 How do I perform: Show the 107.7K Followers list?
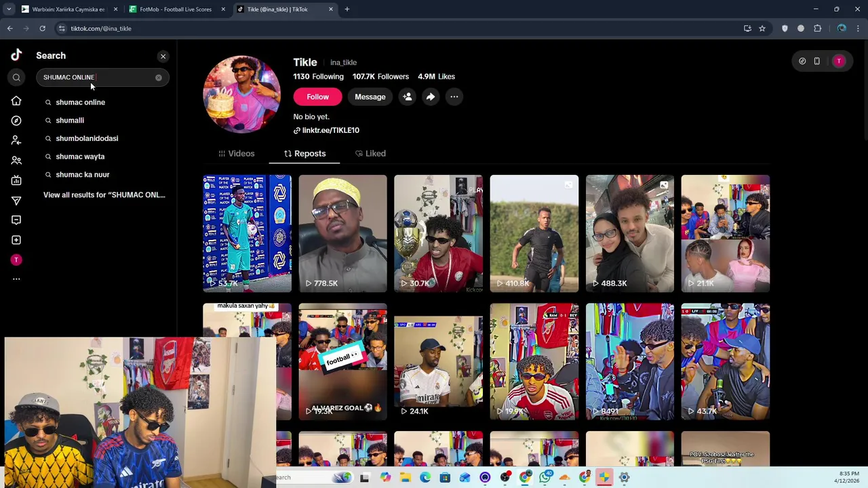click(x=380, y=77)
